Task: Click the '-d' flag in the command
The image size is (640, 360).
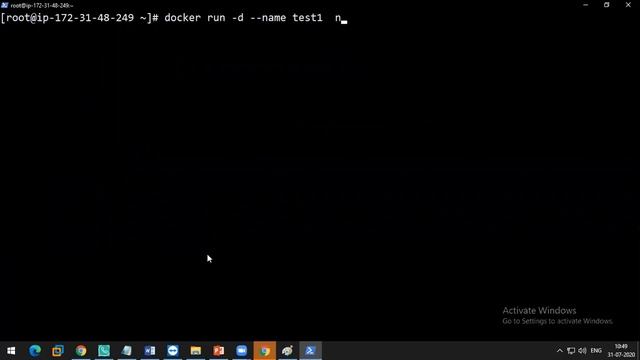Action: pos(238,18)
